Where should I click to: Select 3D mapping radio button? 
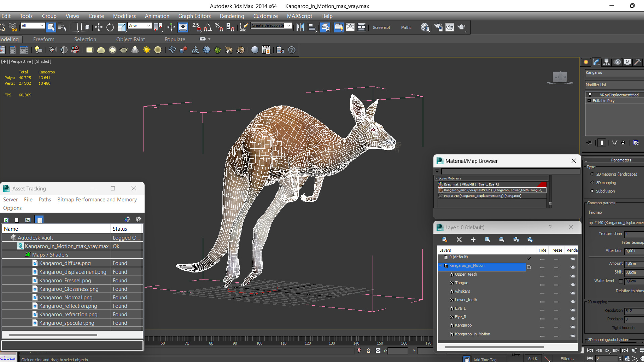[592, 183]
